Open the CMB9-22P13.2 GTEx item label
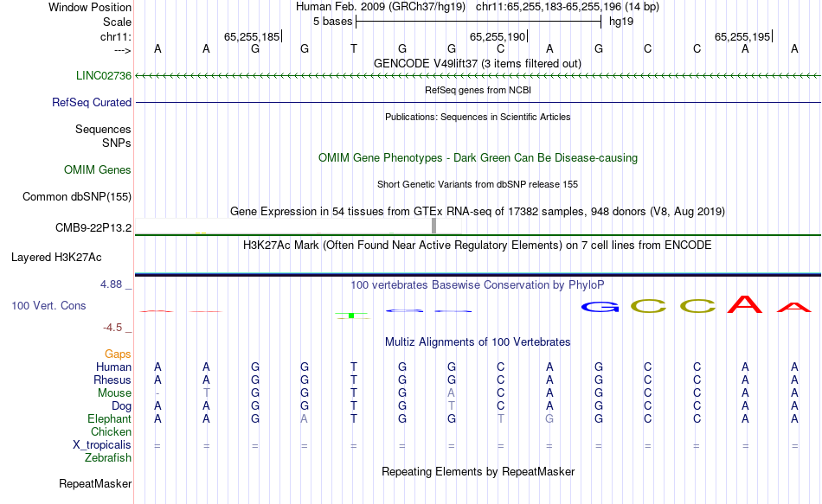 [x=93, y=228]
